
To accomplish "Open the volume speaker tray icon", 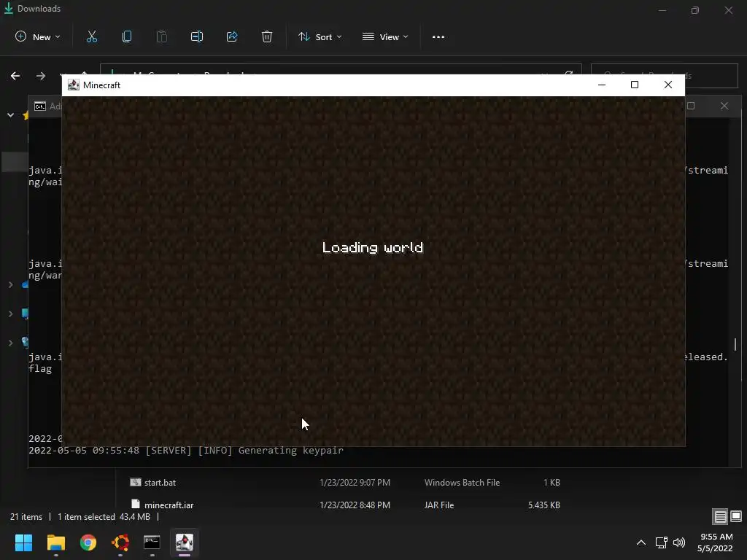I will pyautogui.click(x=679, y=542).
